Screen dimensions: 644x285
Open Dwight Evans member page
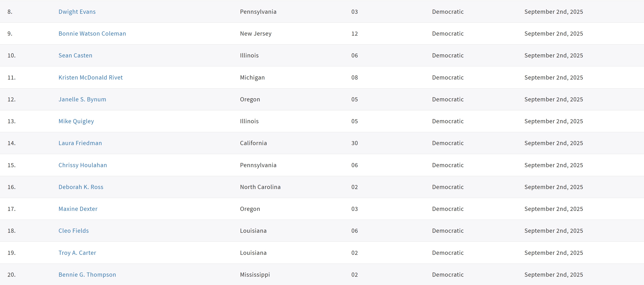(77, 12)
